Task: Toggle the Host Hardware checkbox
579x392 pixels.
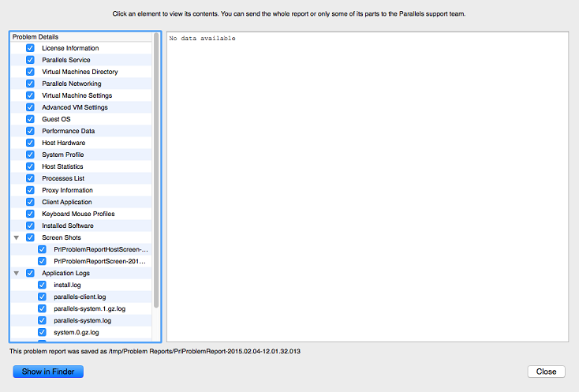Action: 30,143
